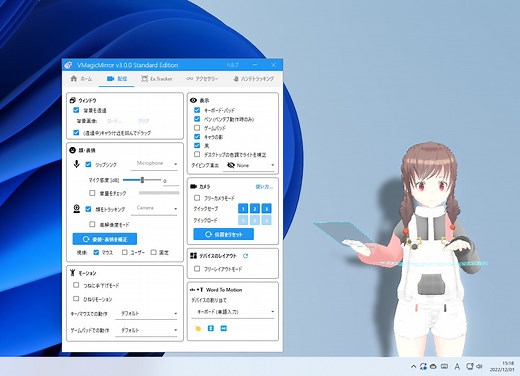Enable 視線 ユーザー checkbox
Viewport: 520px width, 376px height.
coord(125,252)
